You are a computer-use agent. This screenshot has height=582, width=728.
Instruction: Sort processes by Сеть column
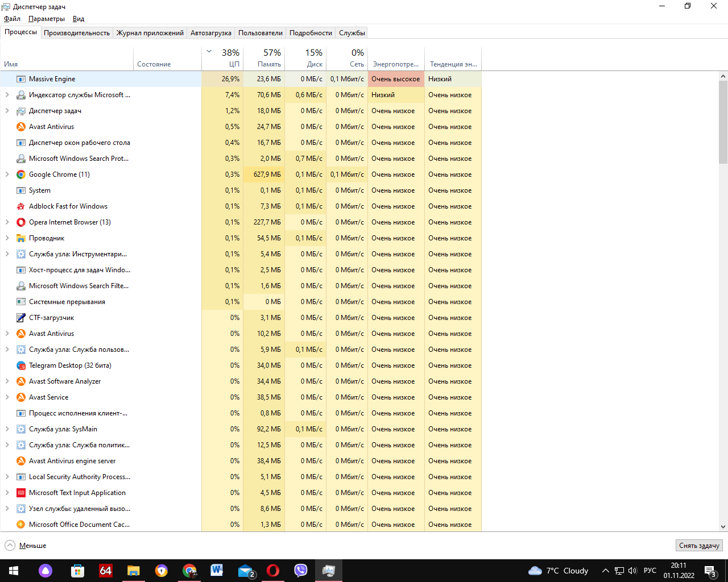[x=347, y=59]
